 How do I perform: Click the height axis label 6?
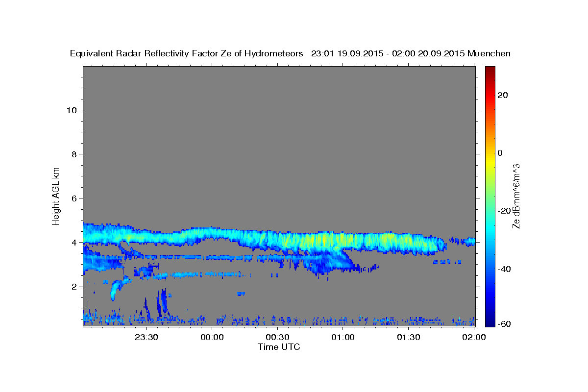(74, 198)
